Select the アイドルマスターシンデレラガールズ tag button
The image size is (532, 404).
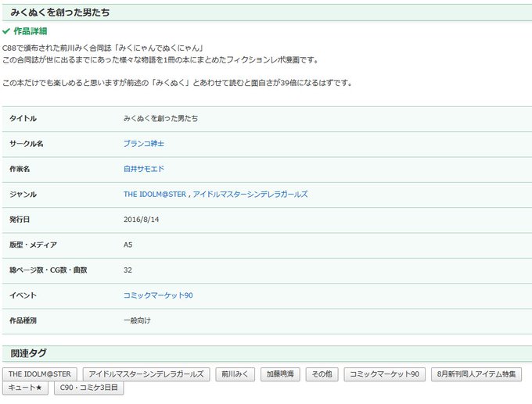pyautogui.click(x=146, y=374)
